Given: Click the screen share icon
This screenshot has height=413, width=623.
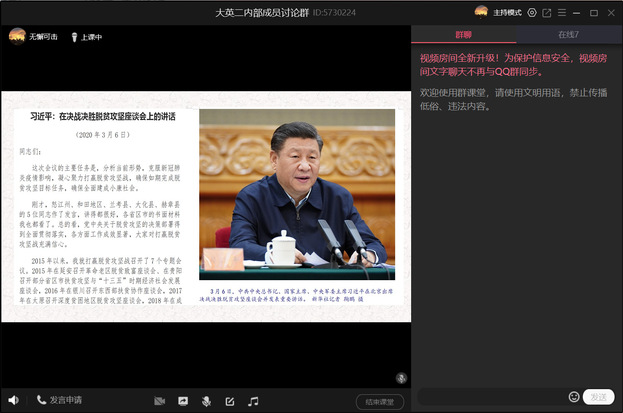Looking at the screenshot, I should [183, 401].
